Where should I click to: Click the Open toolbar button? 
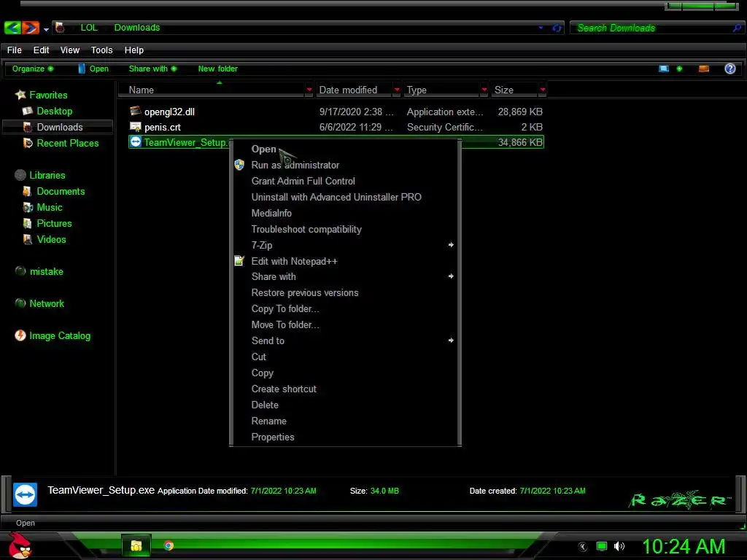point(93,69)
